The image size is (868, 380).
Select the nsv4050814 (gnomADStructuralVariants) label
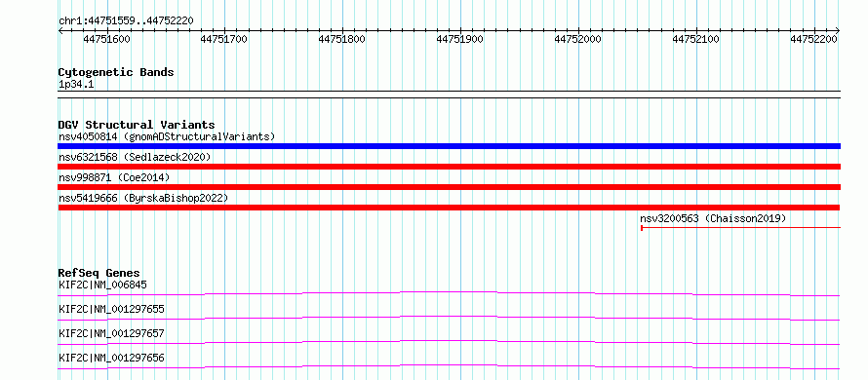point(167,136)
